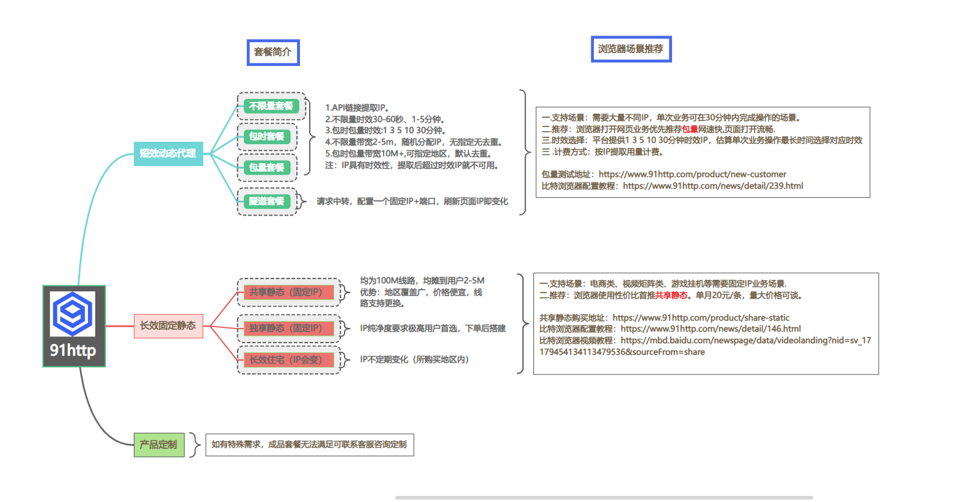Click the 隧道套餐 node
This screenshot has width=980, height=502.
click(x=267, y=201)
